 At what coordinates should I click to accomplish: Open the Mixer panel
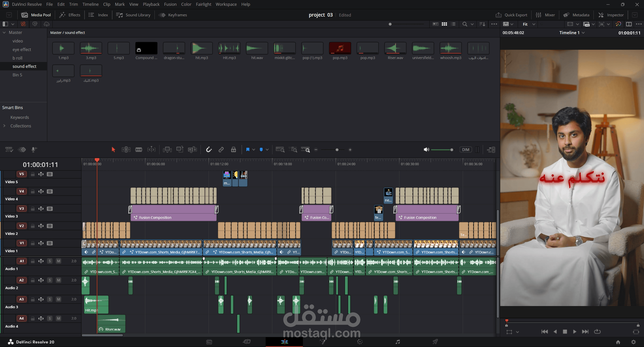tap(545, 15)
